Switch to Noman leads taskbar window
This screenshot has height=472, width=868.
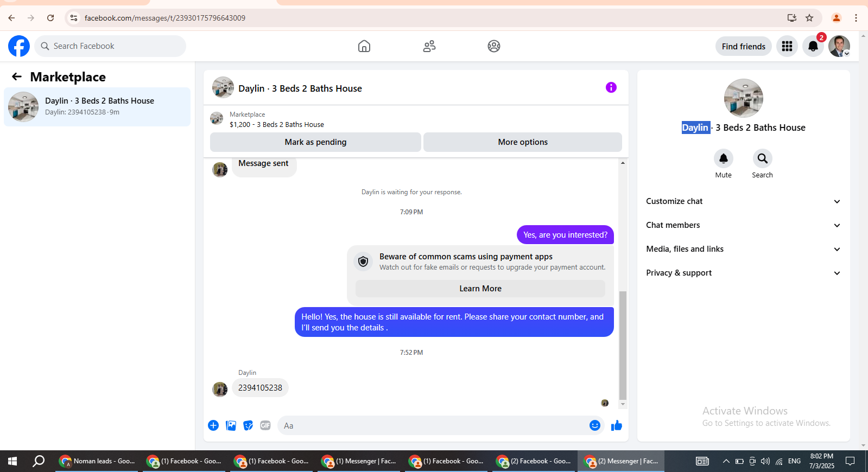[x=97, y=461]
